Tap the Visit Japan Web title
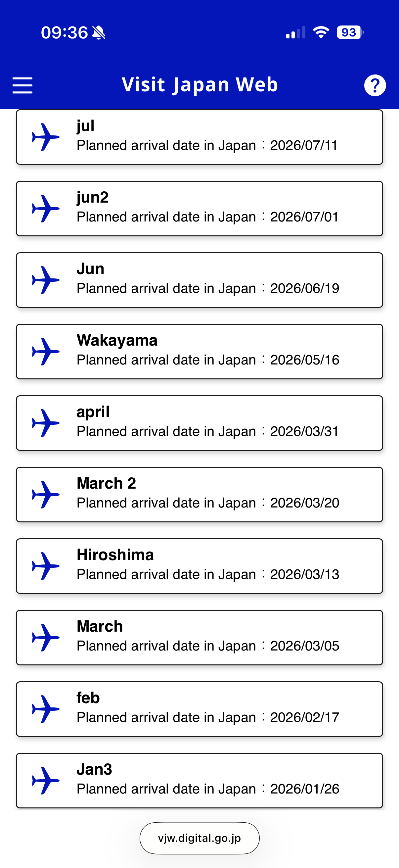Viewport: 399px width, 868px height. click(x=200, y=84)
